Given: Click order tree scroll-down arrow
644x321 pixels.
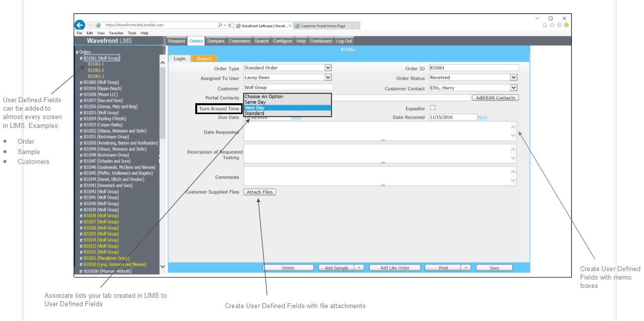Looking at the screenshot, I should pyautogui.click(x=163, y=266).
